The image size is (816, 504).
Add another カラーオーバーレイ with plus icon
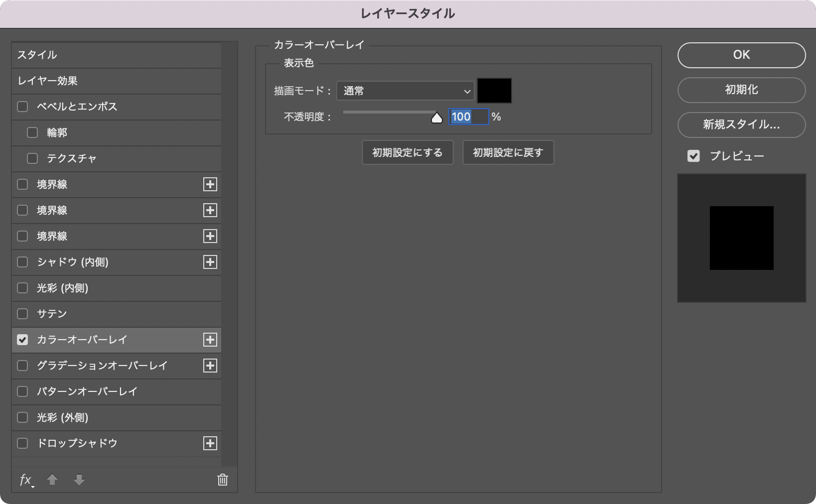tap(210, 340)
